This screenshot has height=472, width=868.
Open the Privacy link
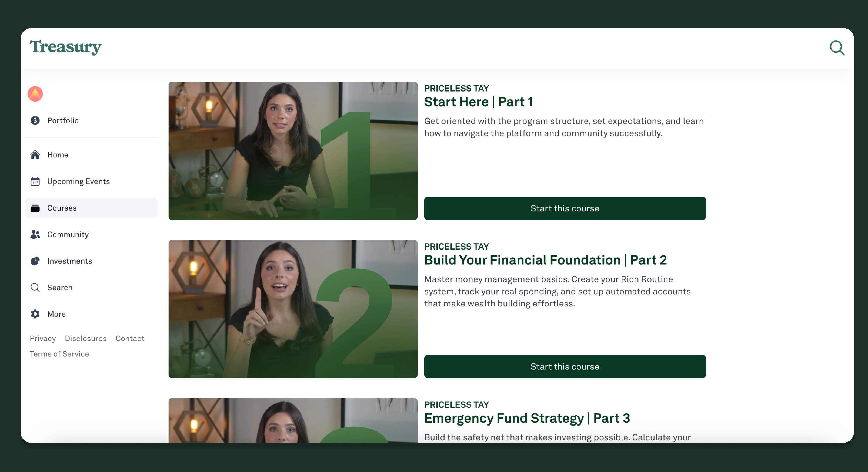[43, 338]
